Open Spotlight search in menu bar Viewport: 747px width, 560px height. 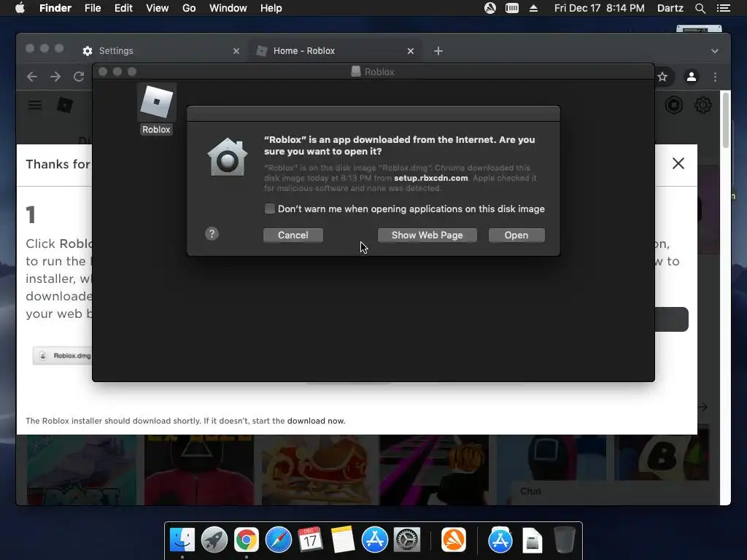click(x=700, y=8)
